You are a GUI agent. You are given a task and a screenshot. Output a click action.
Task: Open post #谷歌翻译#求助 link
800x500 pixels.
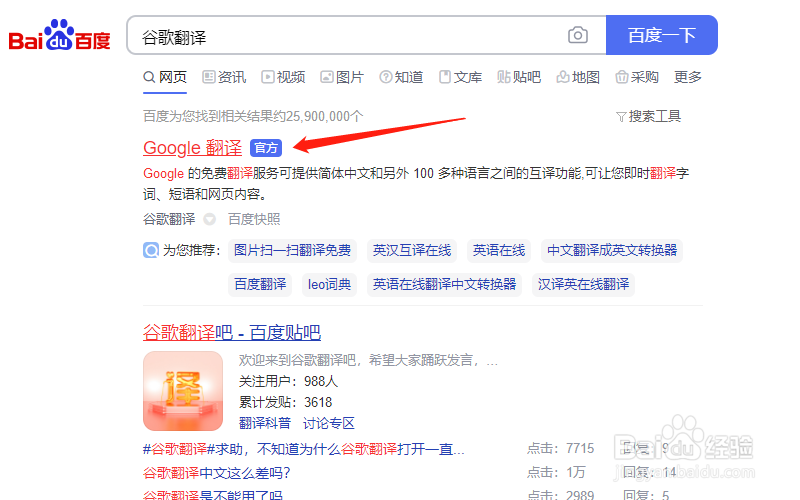coord(304,449)
